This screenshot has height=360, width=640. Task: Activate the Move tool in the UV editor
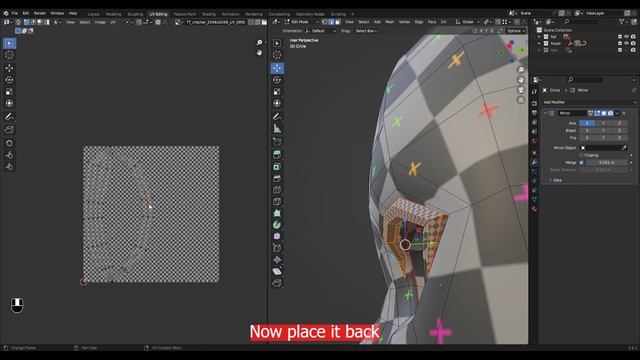[9, 68]
